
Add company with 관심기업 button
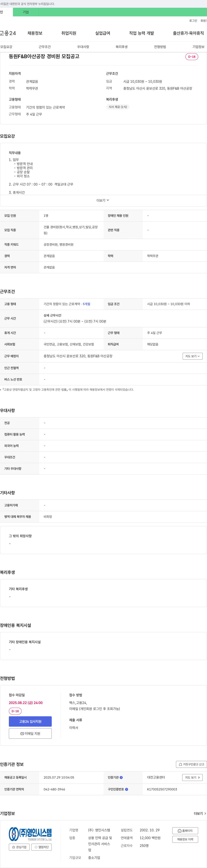pos(19,847)
